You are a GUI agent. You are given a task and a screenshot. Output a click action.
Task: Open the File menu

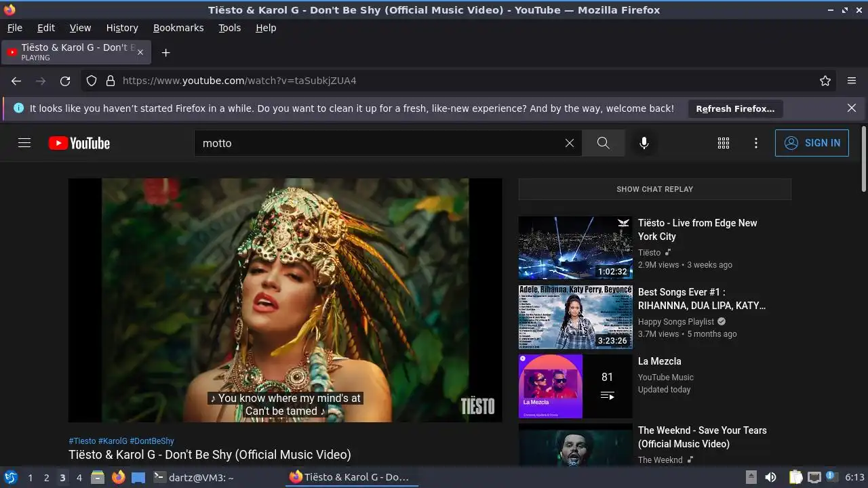click(14, 28)
